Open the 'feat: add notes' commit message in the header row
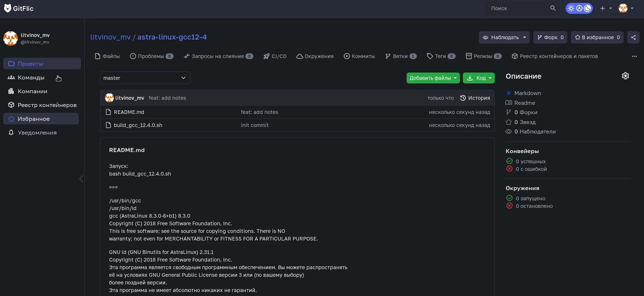 pos(167,98)
